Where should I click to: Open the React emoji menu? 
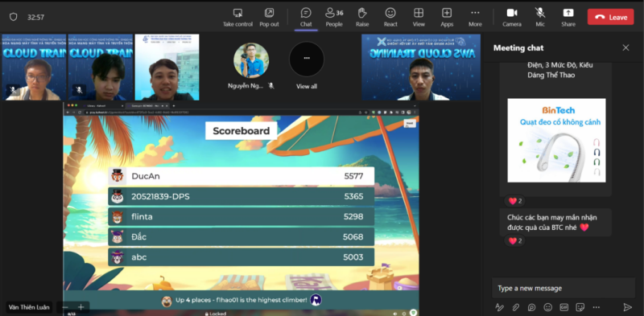pyautogui.click(x=390, y=17)
